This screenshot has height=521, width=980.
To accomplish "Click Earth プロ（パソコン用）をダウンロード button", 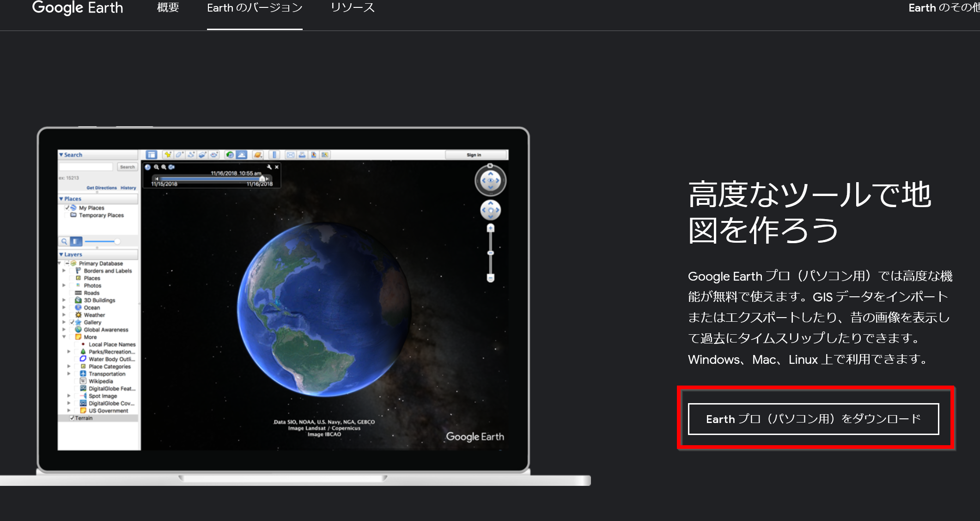I will pos(813,419).
